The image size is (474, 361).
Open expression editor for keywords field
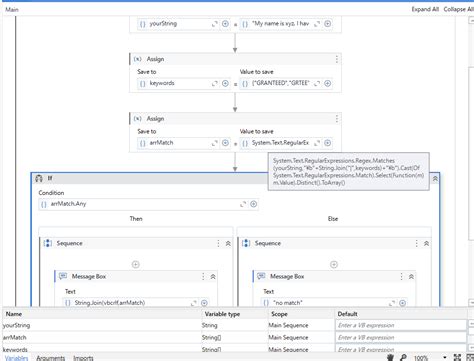click(215, 83)
